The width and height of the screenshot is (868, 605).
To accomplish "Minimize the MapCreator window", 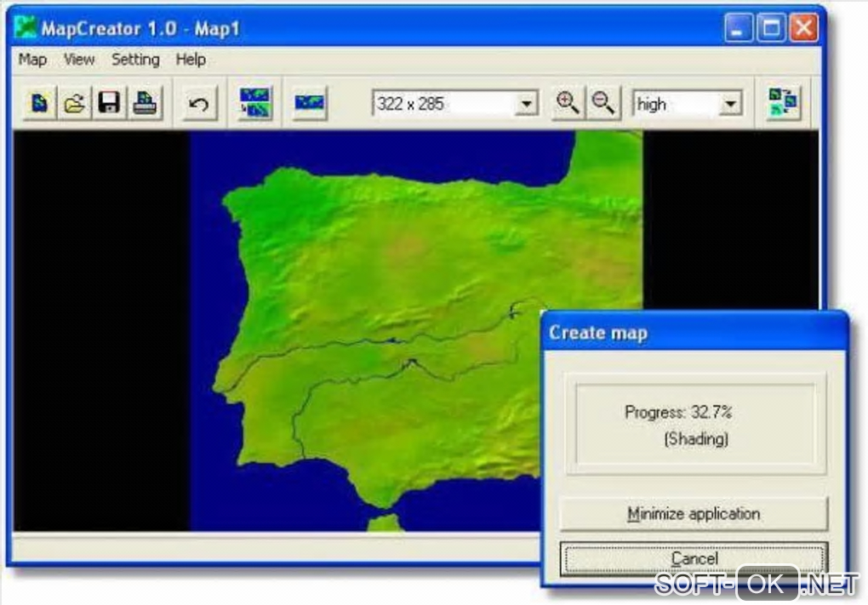I will 738,28.
